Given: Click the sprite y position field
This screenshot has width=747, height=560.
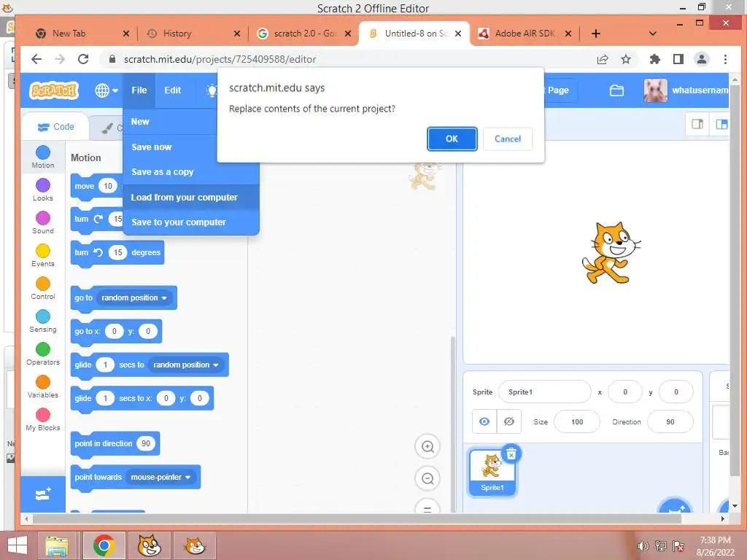Looking at the screenshot, I should [676, 392].
